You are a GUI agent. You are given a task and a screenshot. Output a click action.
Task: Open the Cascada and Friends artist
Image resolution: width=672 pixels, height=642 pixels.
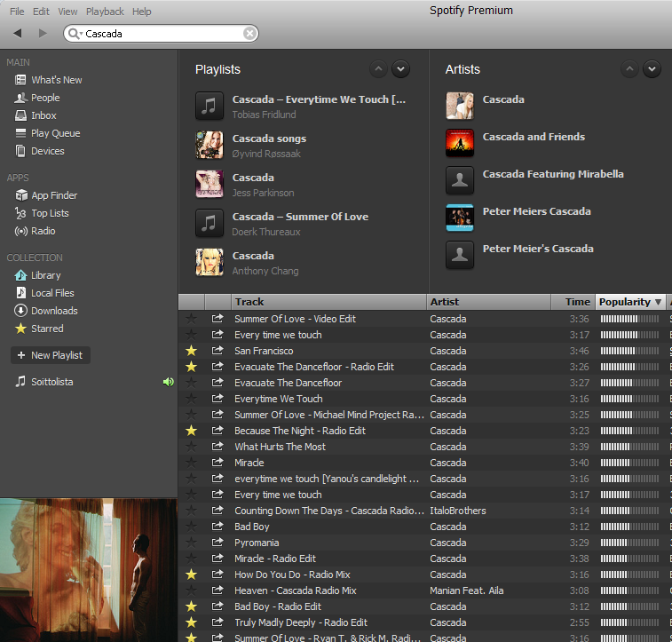pos(534,137)
